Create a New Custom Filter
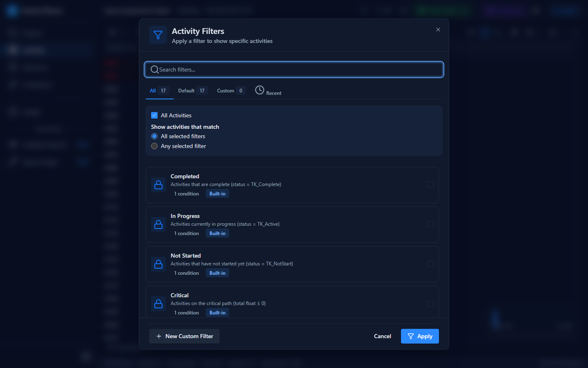The width and height of the screenshot is (588, 368). [x=184, y=336]
